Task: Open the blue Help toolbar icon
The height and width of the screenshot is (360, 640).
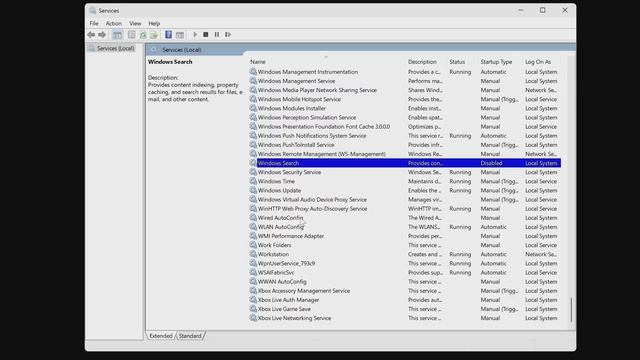Action: (168, 35)
